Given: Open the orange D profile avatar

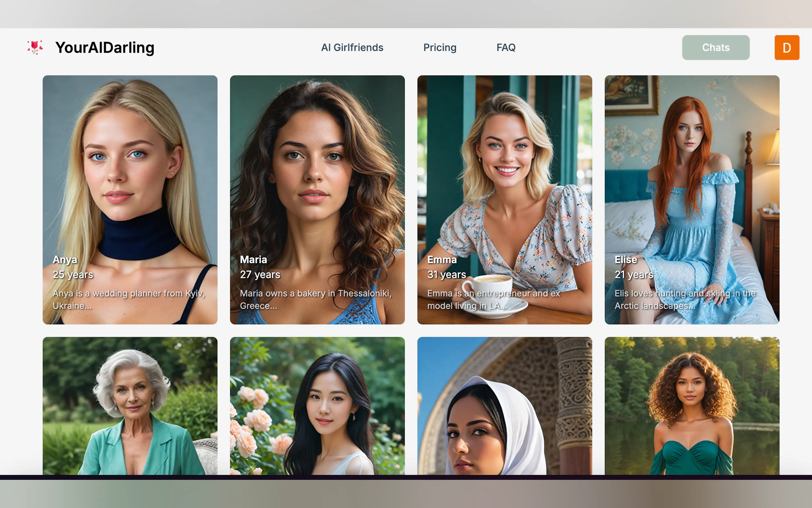Looking at the screenshot, I should pyautogui.click(x=786, y=47).
